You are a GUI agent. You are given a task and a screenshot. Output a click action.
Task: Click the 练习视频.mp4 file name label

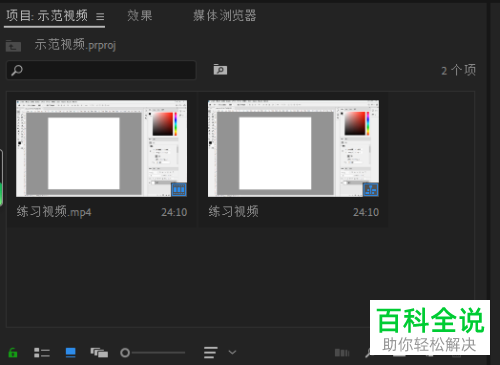point(54,212)
